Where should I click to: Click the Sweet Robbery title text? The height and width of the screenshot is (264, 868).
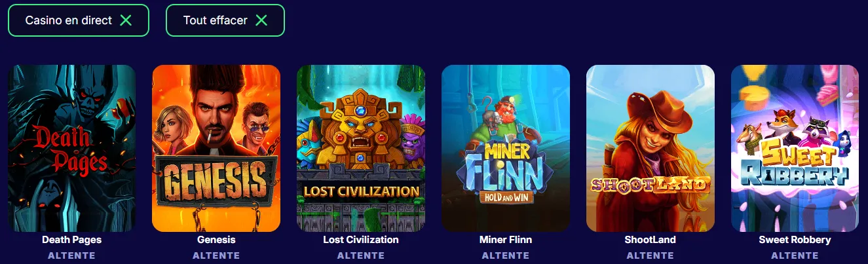coord(795,240)
